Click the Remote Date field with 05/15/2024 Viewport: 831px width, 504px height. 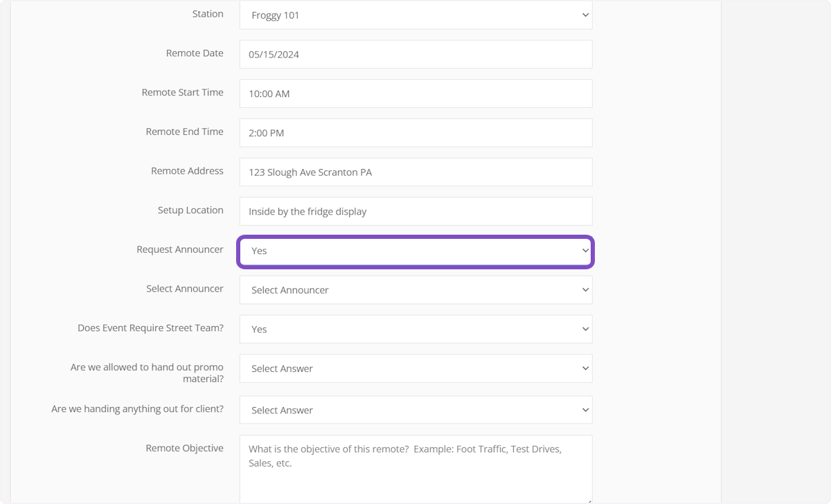tap(415, 54)
